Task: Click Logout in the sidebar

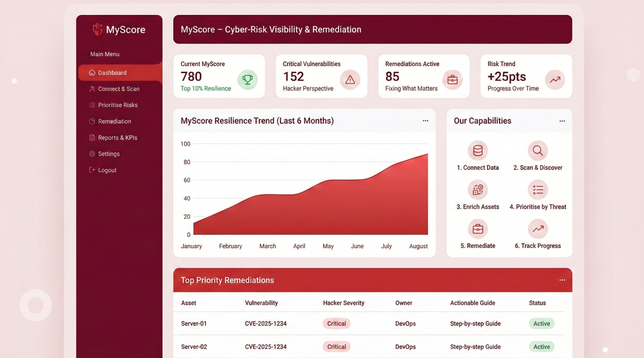Action: tap(107, 170)
